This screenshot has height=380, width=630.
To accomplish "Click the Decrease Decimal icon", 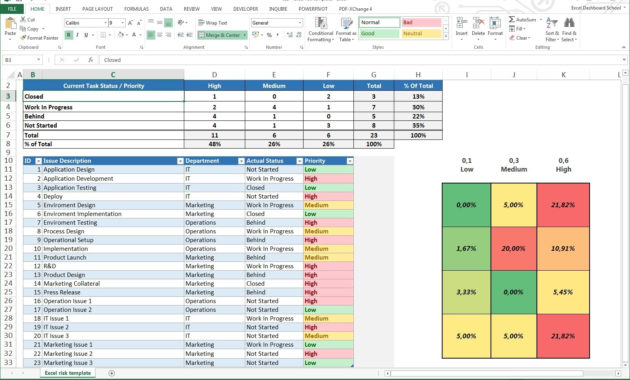I will [299, 35].
